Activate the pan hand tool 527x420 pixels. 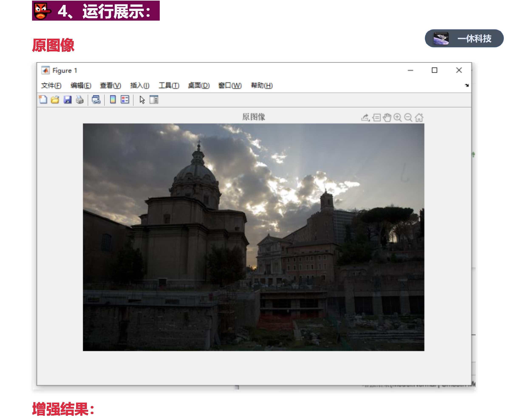pyautogui.click(x=387, y=117)
